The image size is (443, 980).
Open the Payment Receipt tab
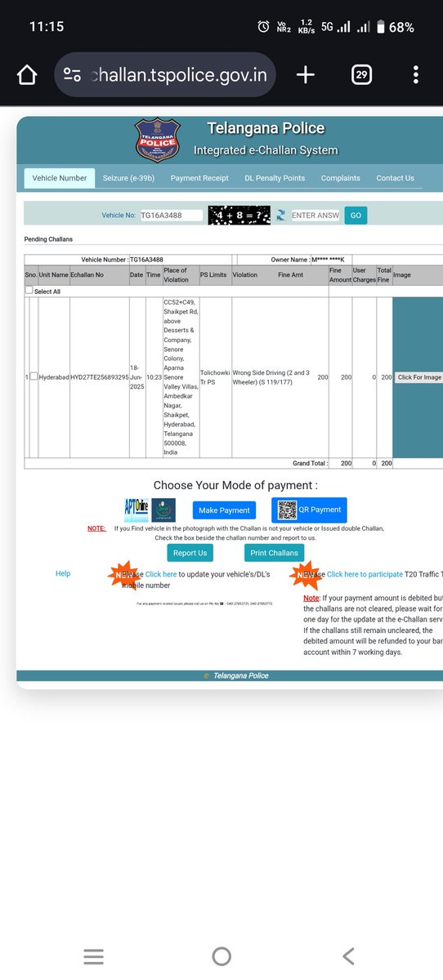coord(199,178)
